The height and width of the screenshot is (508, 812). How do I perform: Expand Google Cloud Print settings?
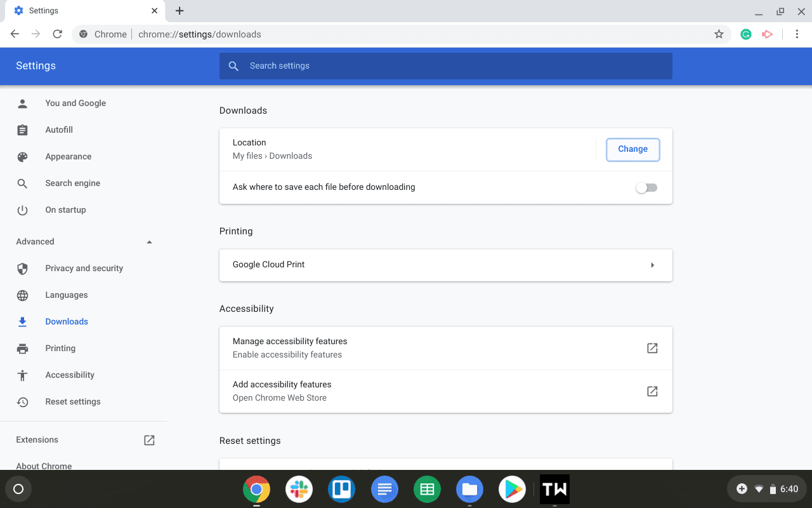coord(652,265)
